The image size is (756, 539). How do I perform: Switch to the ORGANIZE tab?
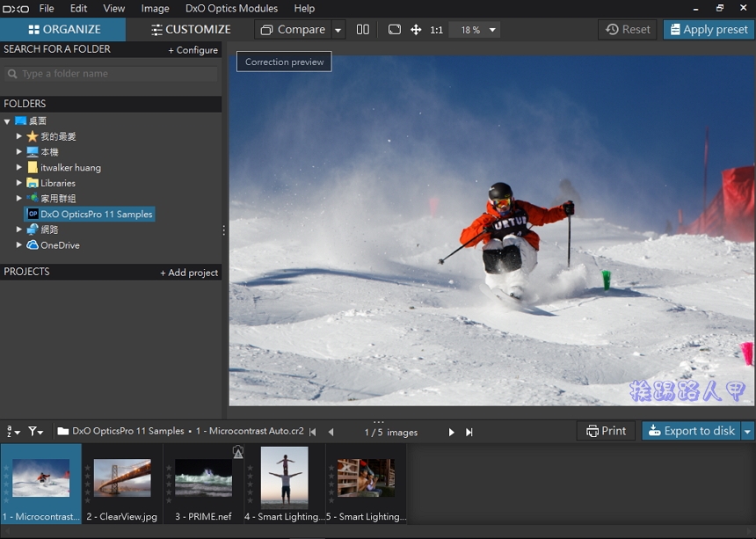click(x=63, y=29)
